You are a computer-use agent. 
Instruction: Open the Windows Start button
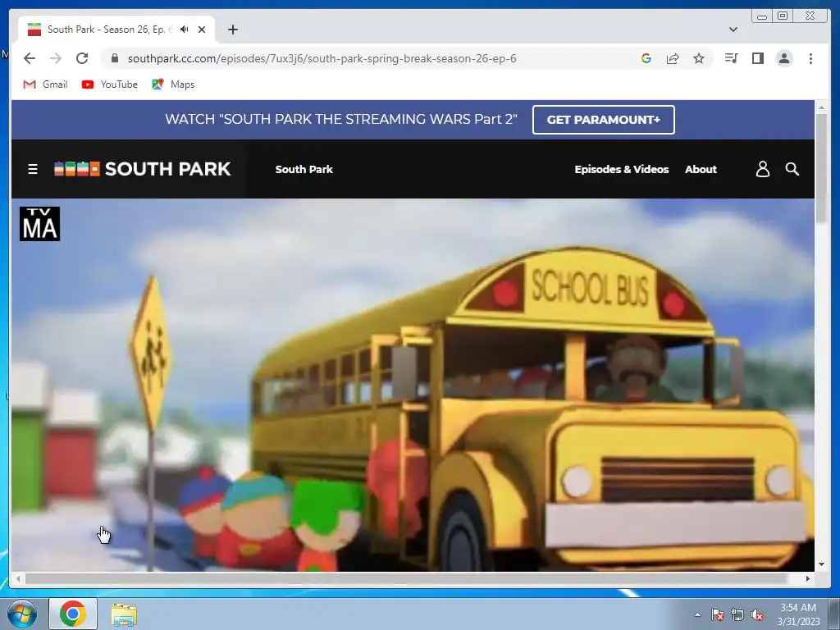pos(21,614)
